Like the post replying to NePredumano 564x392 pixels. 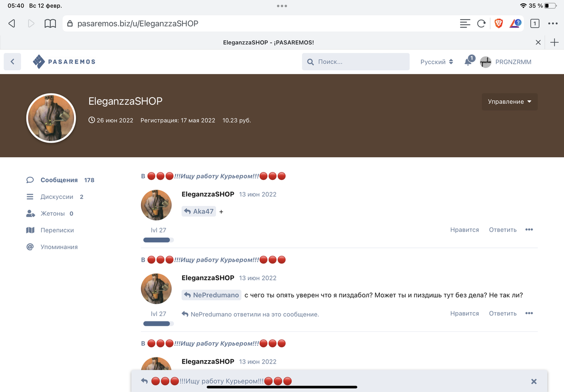[465, 314]
